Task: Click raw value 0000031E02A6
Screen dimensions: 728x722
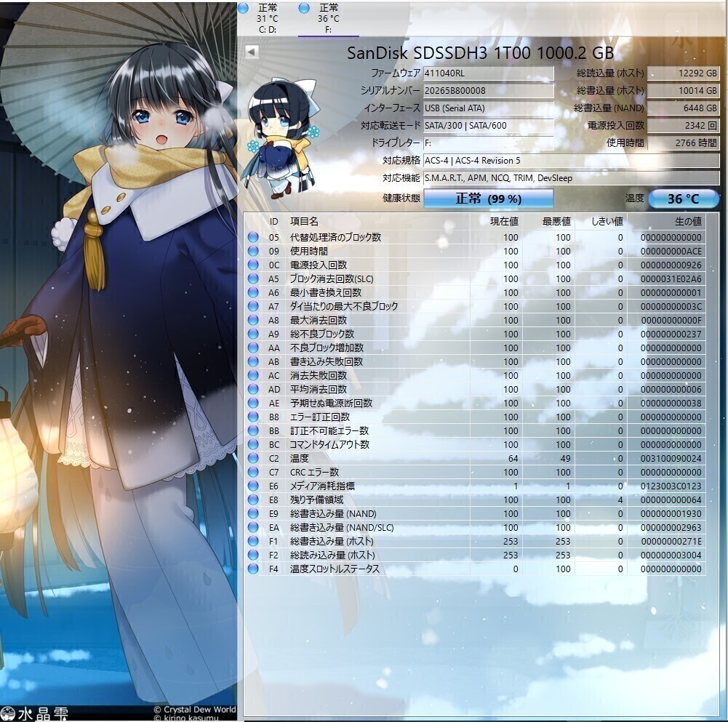Action: coord(671,278)
